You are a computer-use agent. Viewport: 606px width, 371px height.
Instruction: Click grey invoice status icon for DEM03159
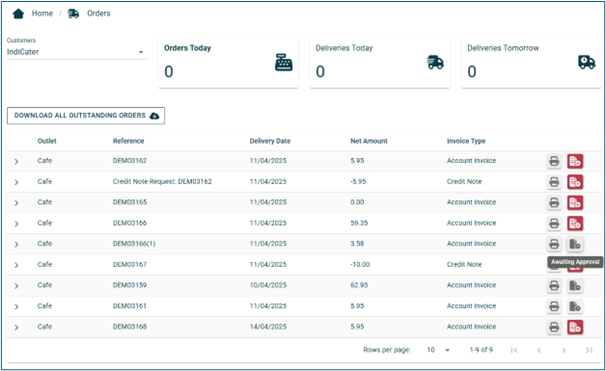point(575,286)
